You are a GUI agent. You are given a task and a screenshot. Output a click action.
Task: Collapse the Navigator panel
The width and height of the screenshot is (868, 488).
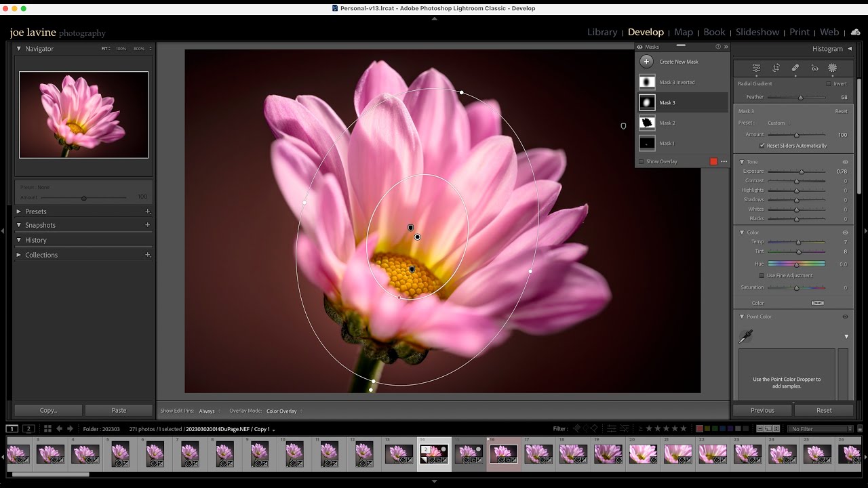pyautogui.click(x=19, y=49)
